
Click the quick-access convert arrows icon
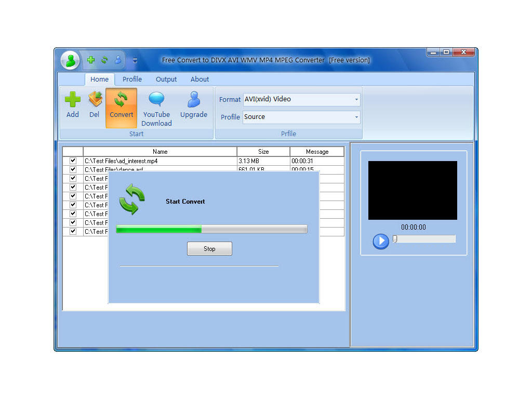coord(104,60)
